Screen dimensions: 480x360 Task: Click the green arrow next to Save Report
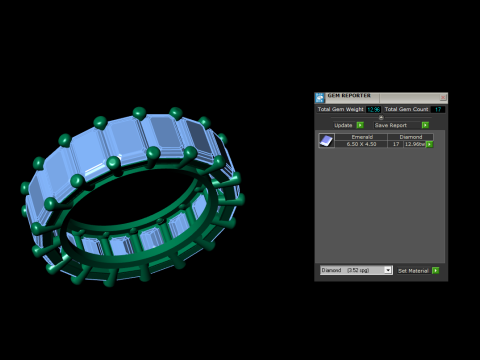coord(425,125)
